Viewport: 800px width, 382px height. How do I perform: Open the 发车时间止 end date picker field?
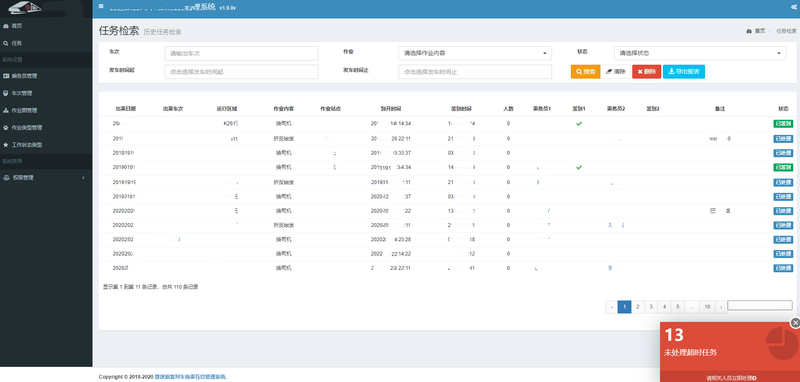pos(475,72)
